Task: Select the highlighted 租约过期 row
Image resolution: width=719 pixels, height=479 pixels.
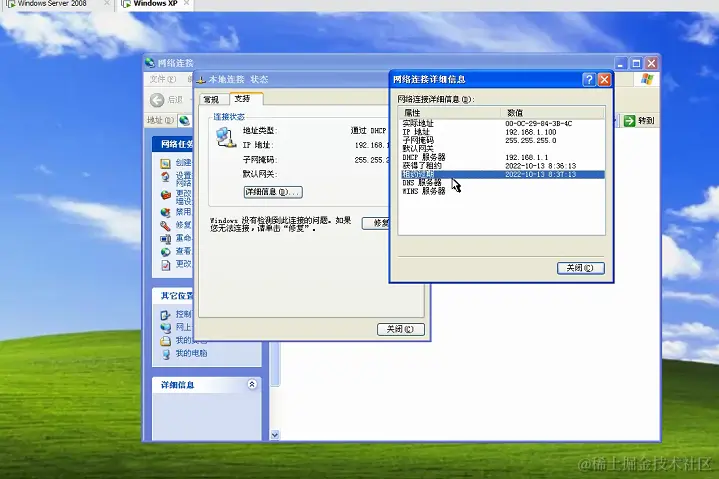Action: click(502, 175)
